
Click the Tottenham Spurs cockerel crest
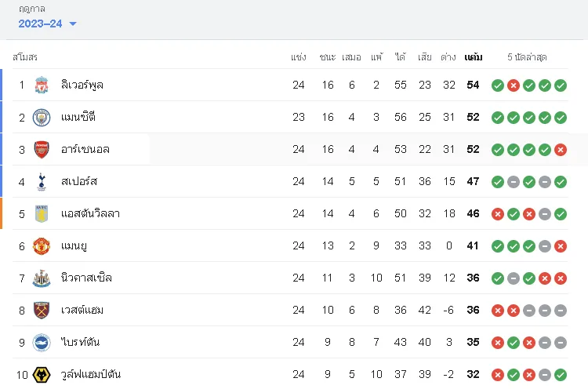42,182
